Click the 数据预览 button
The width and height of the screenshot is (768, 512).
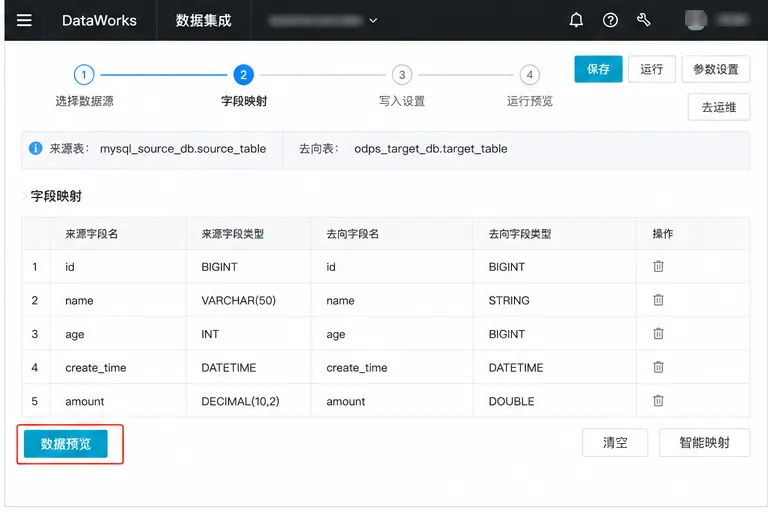(x=66, y=444)
